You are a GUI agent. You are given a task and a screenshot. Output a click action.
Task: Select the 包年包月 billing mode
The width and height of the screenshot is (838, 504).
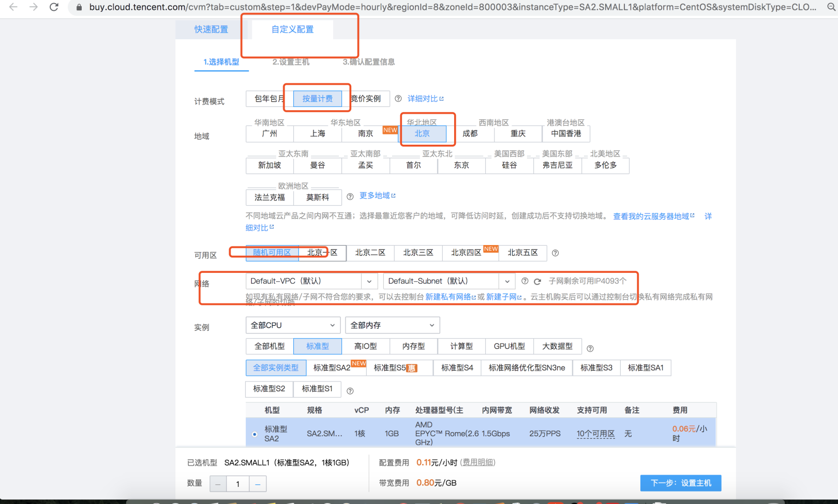click(x=270, y=99)
